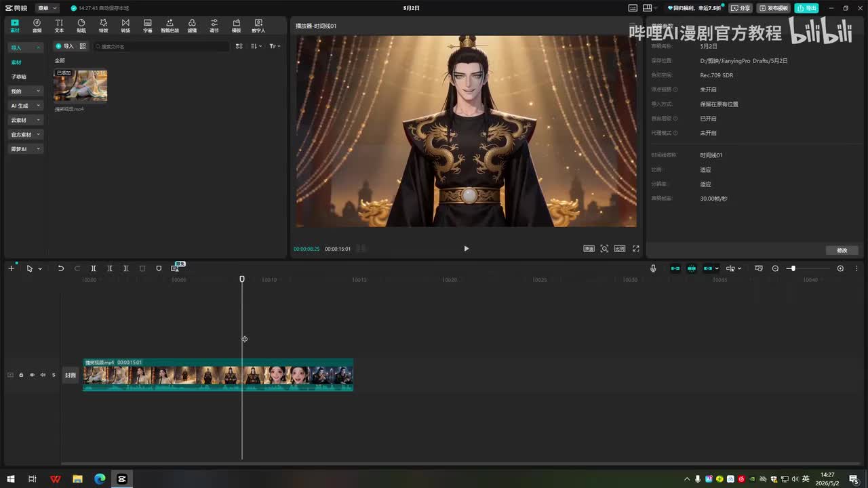This screenshot has height=488, width=868.
Task: Switch the media grid view icon
Action: pos(239,46)
